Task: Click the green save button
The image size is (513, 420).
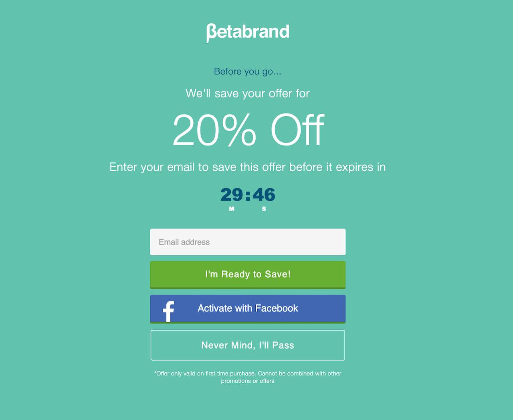Action: coord(247,274)
